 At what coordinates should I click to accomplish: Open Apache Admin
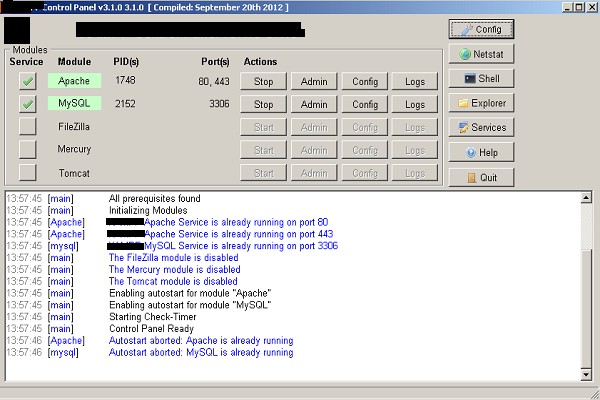pyautogui.click(x=314, y=82)
